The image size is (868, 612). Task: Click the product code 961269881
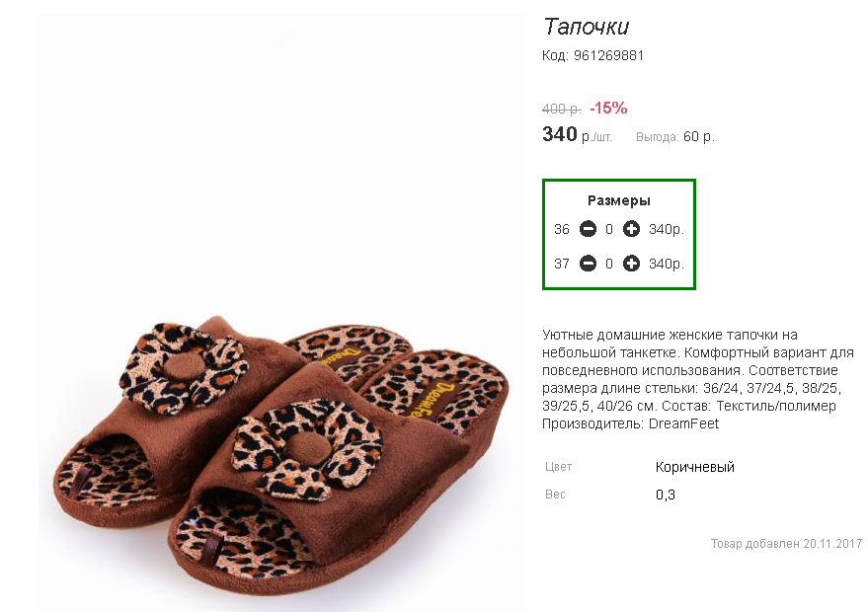click(608, 55)
